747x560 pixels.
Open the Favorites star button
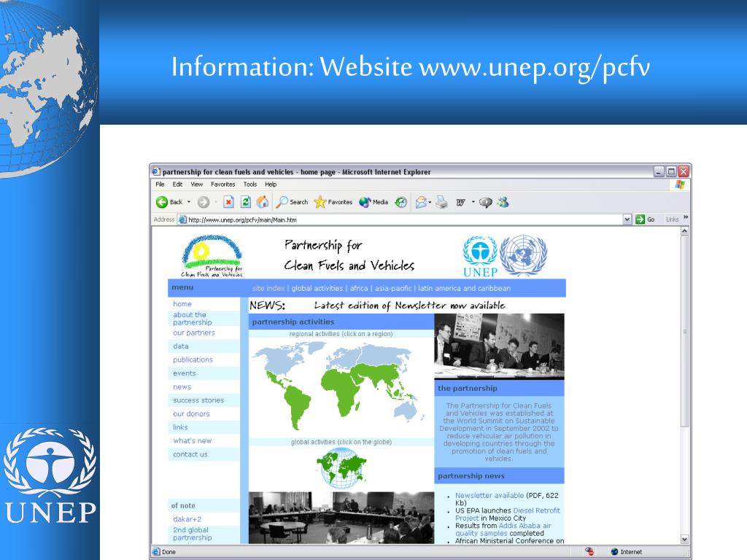pos(333,203)
